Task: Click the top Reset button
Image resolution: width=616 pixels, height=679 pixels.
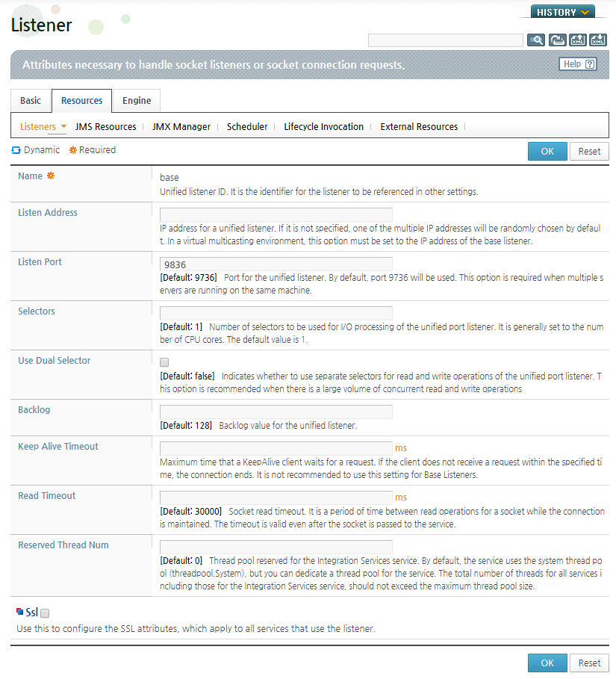Action: click(x=589, y=151)
